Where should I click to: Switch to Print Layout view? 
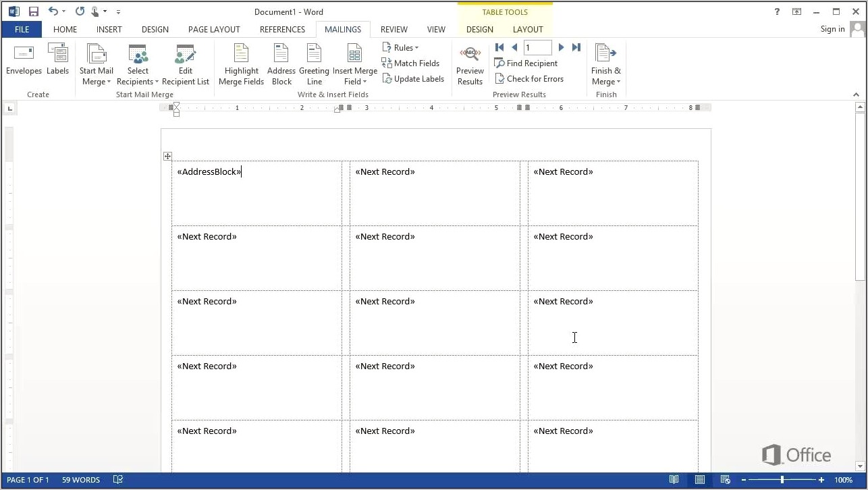pos(700,480)
